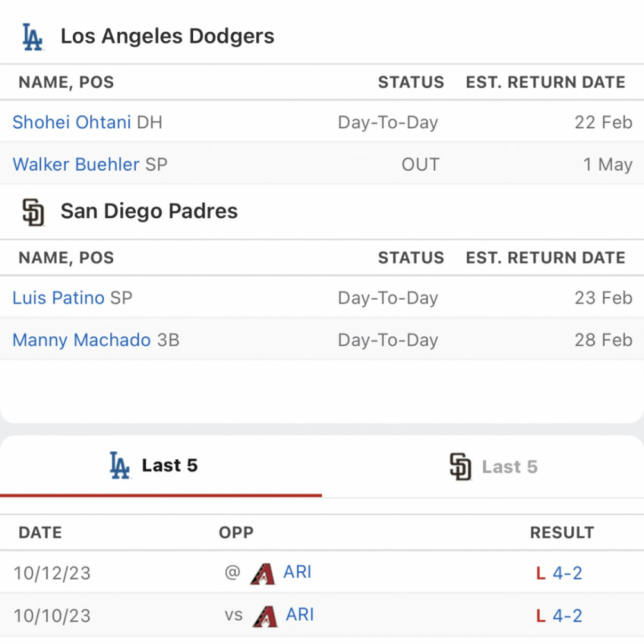This screenshot has width=644, height=644.
Task: Click San Diego Padres team heading
Action: click(x=149, y=211)
